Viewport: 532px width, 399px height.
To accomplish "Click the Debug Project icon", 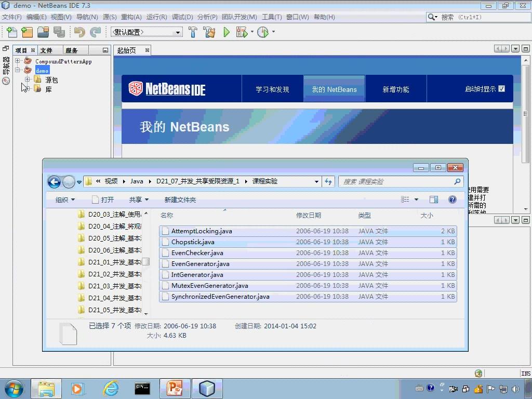I will tap(242, 32).
